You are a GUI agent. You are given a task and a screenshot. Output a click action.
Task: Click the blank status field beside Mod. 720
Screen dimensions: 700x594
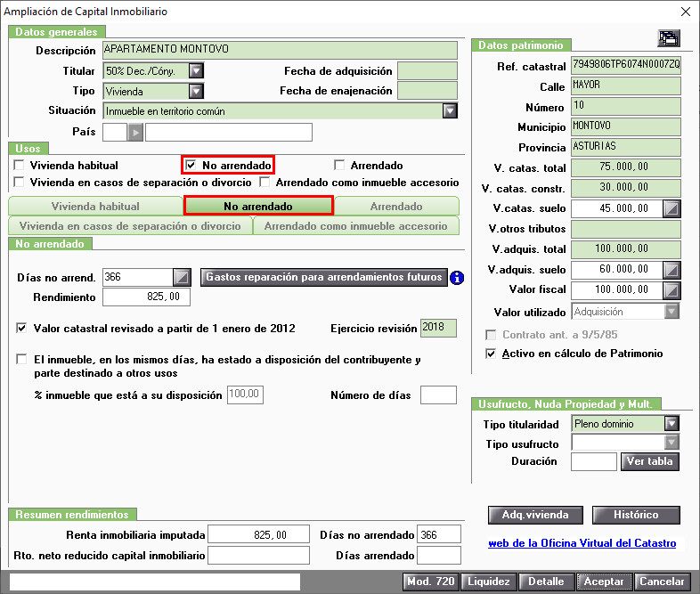154,582
